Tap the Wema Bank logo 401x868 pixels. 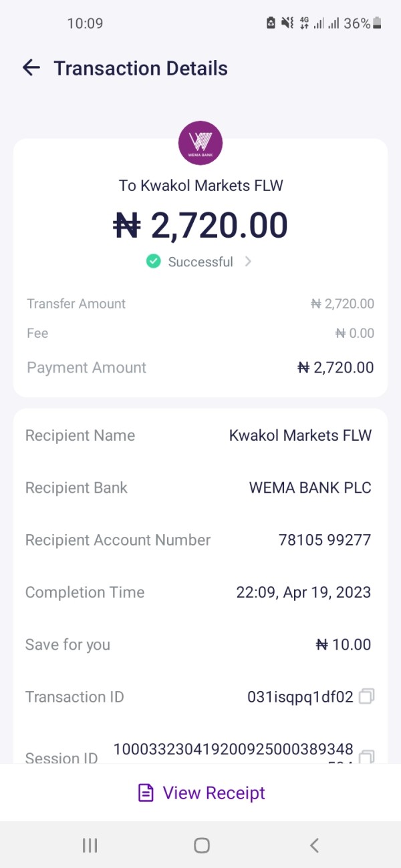(x=200, y=142)
